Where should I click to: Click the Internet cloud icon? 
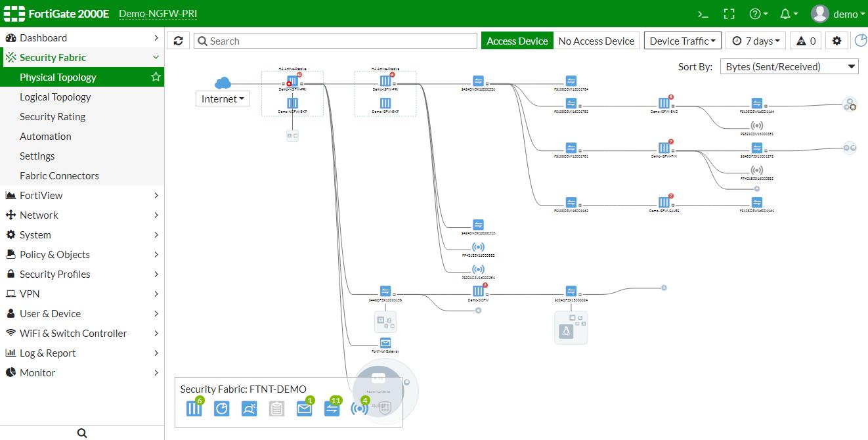(223, 83)
